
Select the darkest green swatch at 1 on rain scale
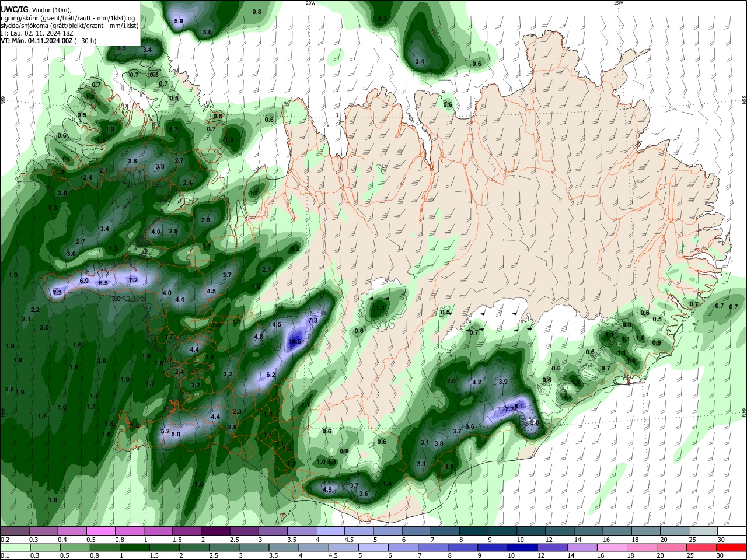click(134, 547)
